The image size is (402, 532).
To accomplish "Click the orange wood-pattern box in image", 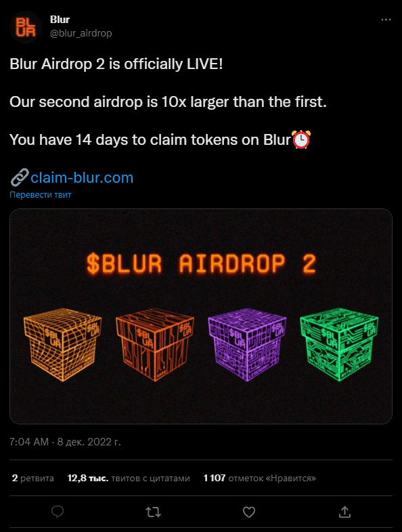I will click(x=155, y=344).
